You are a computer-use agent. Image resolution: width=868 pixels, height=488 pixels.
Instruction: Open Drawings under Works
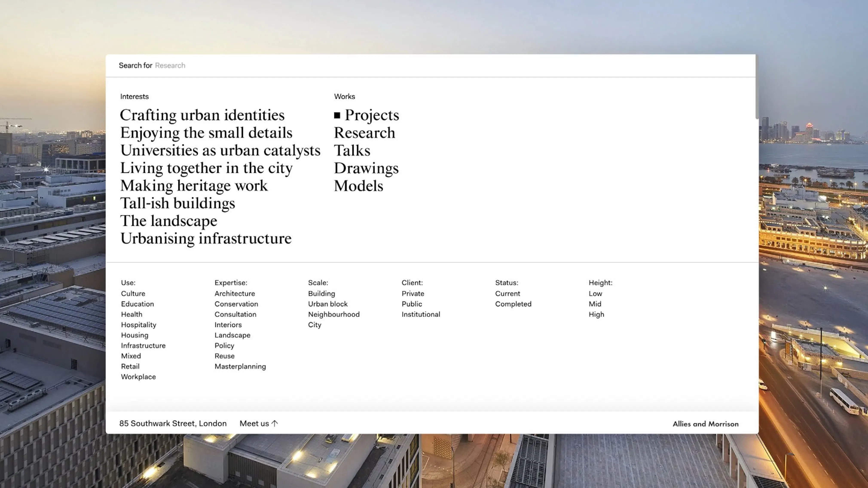pos(366,168)
